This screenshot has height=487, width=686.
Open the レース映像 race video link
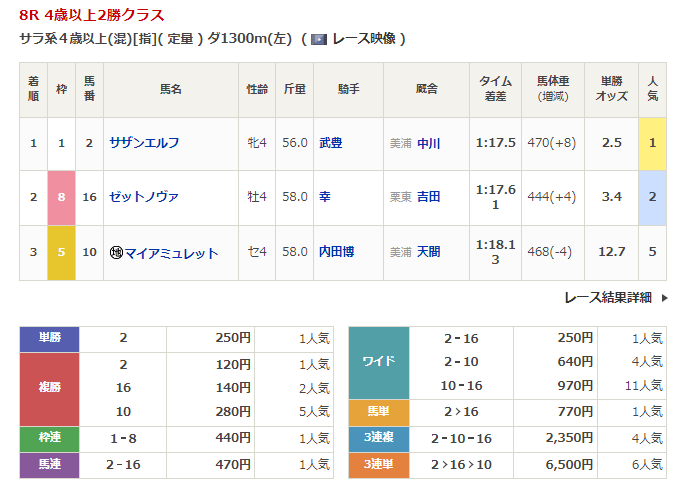(x=365, y=39)
